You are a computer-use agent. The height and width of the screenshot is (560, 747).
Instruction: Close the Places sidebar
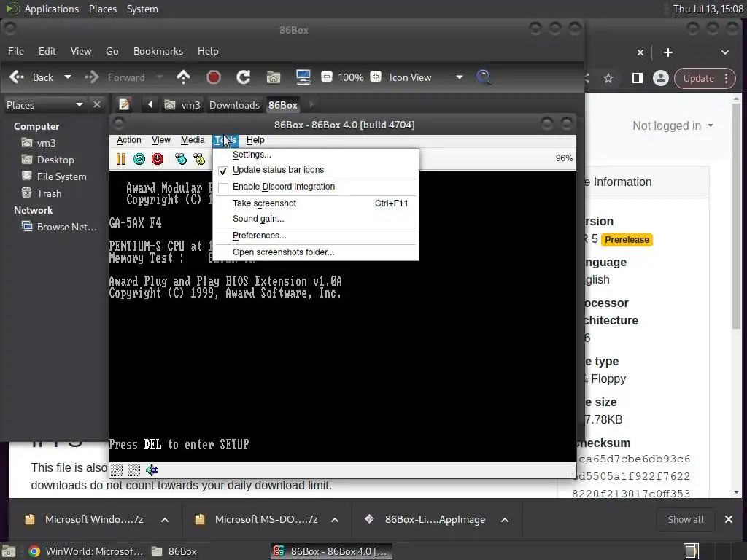97,104
